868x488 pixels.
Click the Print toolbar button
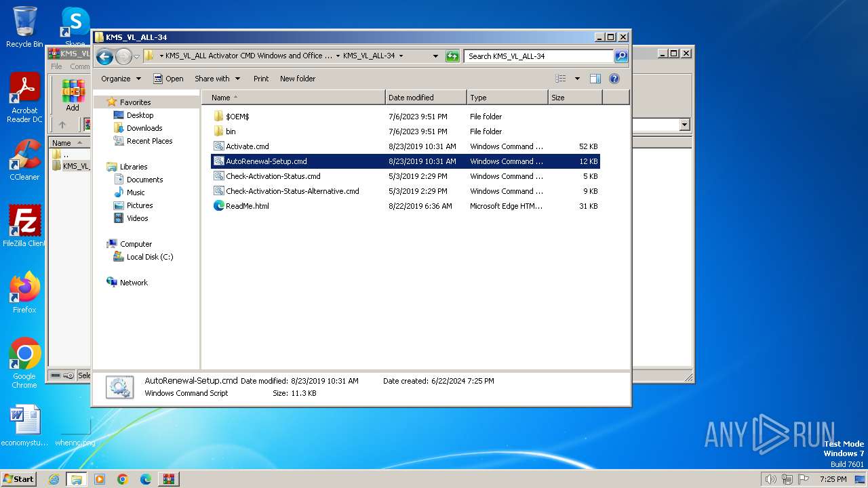[261, 79]
